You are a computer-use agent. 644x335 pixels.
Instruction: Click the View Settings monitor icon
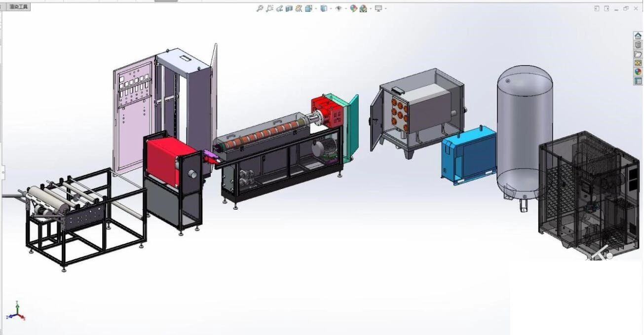coord(379,8)
